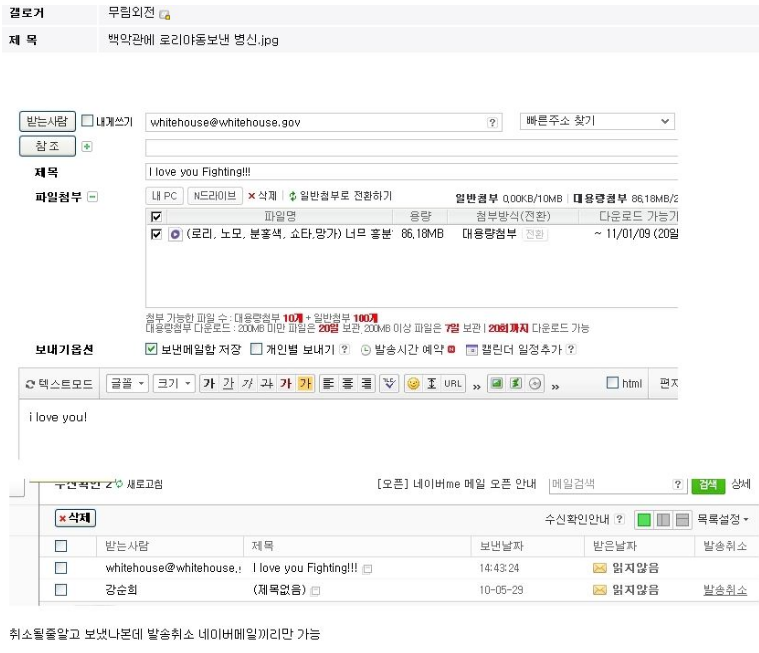The image size is (759, 653).
Task: Click the calendar 캘린더 일정추가 icon
Action: tap(471, 349)
